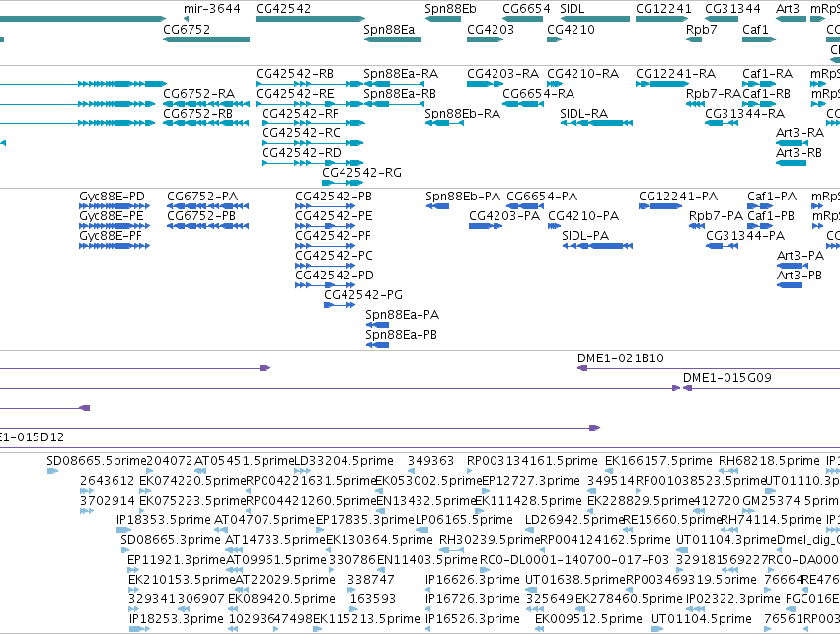Open the CG6752-PA protein label
This screenshot has height=634, width=840.
tap(202, 197)
